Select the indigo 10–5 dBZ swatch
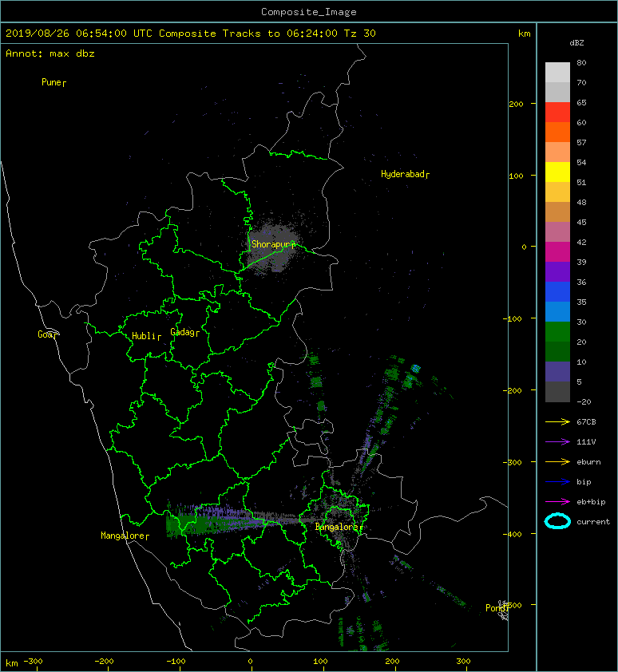The width and height of the screenshot is (618, 672). coord(557,371)
